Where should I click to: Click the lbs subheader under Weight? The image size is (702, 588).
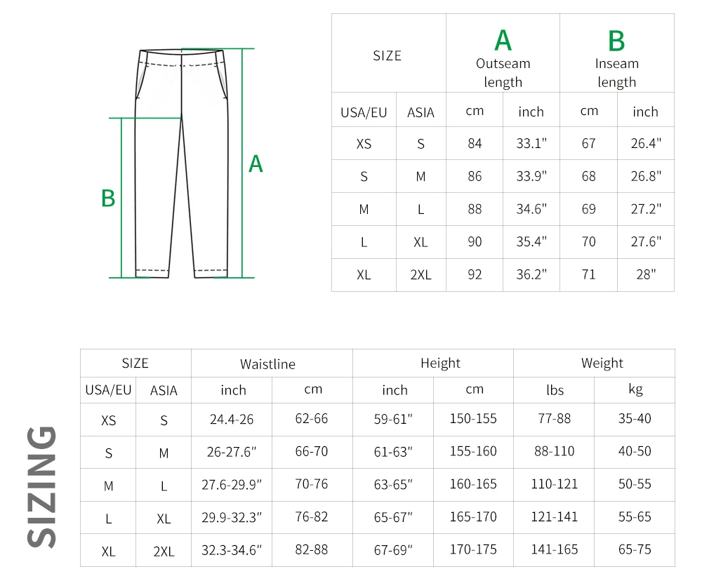point(555,390)
